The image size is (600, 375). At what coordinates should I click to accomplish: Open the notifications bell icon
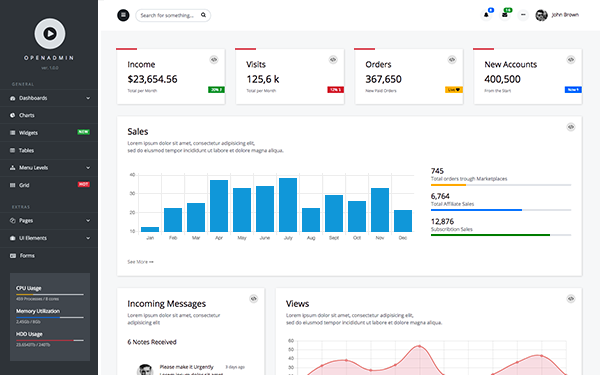click(486, 15)
